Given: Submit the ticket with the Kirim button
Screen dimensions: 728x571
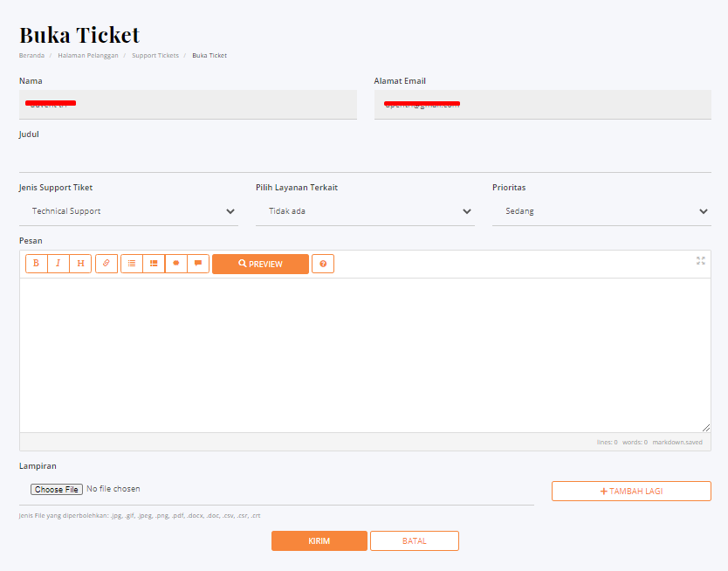Looking at the screenshot, I should [319, 540].
